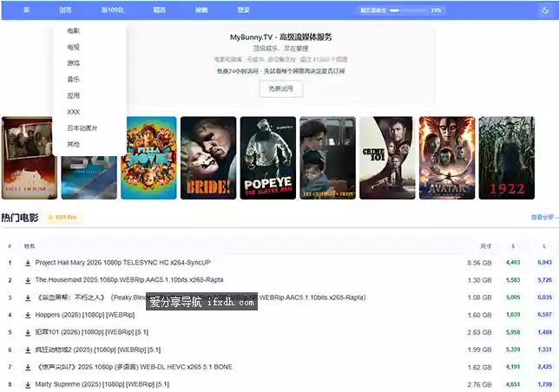Open the 前100名 top 100 nav item
This screenshot has width=559, height=392.
pyautogui.click(x=112, y=10)
